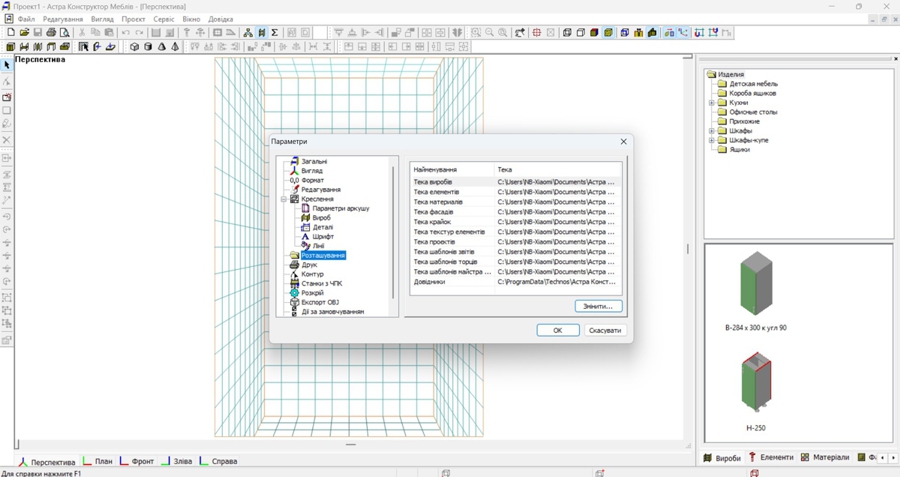The height and width of the screenshot is (477, 900).
Task: Select the Довідники row
Action: 515,282
